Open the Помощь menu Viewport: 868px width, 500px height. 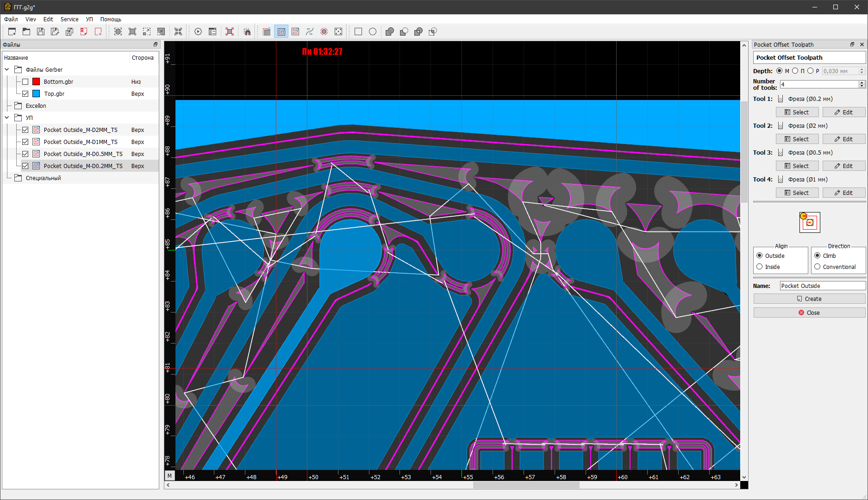pos(111,19)
